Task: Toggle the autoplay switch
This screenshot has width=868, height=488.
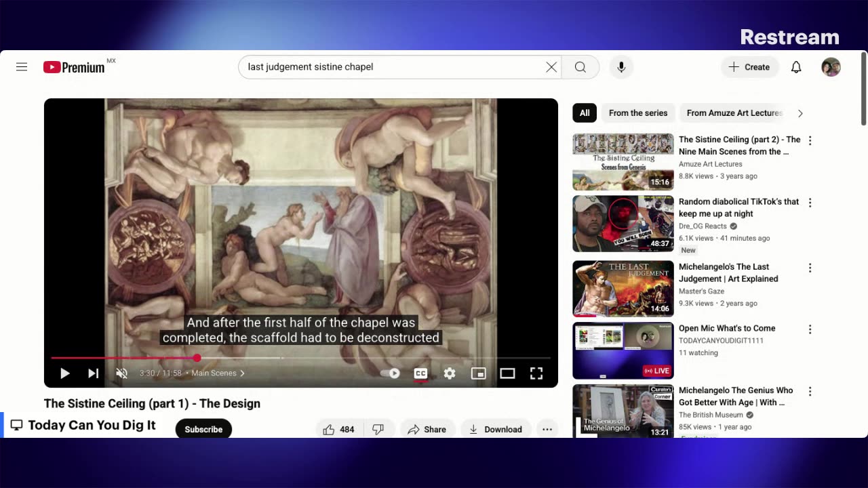Action: tap(390, 373)
